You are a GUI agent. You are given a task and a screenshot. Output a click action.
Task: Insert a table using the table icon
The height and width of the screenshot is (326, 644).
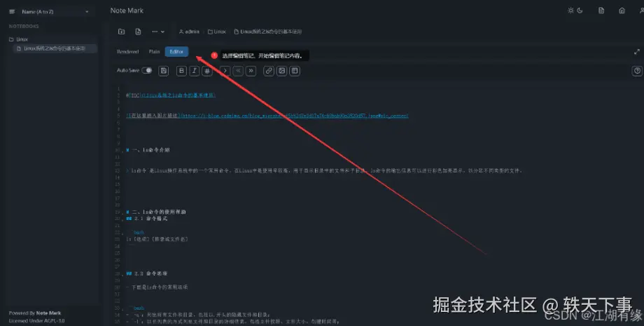295,71
